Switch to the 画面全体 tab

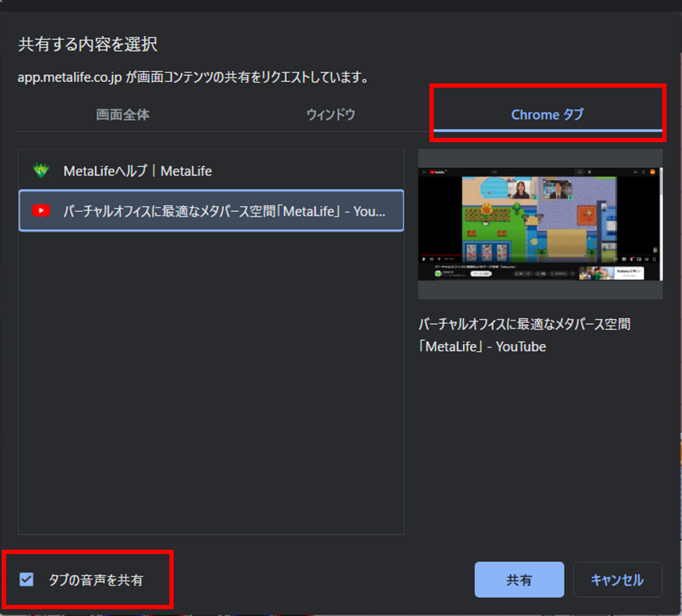(x=123, y=115)
